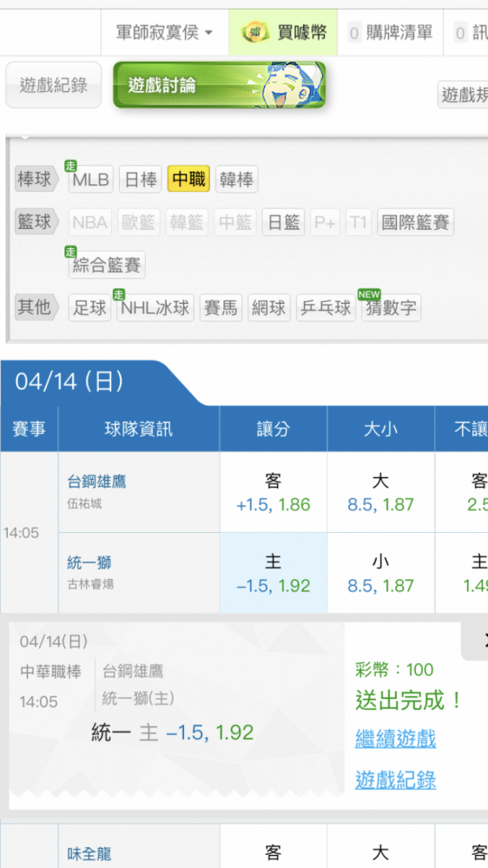Click the 送出完成！ confirmation text
The height and width of the screenshot is (868, 488).
(x=409, y=700)
